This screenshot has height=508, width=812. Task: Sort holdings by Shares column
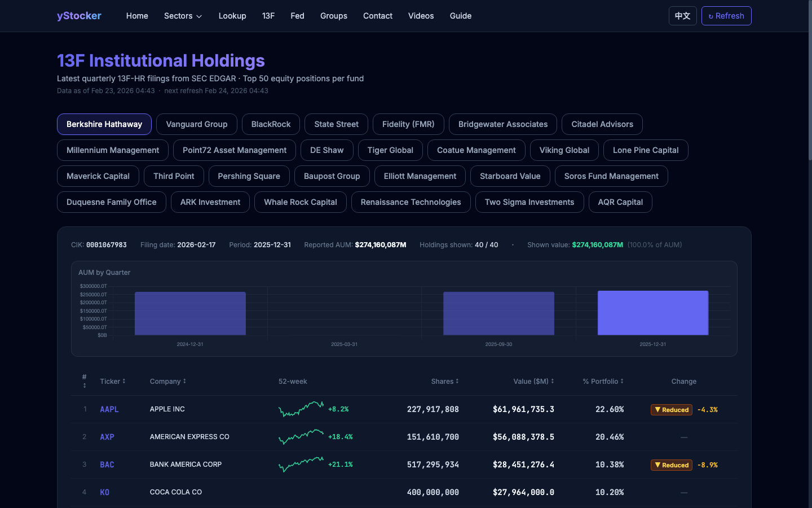coord(444,382)
